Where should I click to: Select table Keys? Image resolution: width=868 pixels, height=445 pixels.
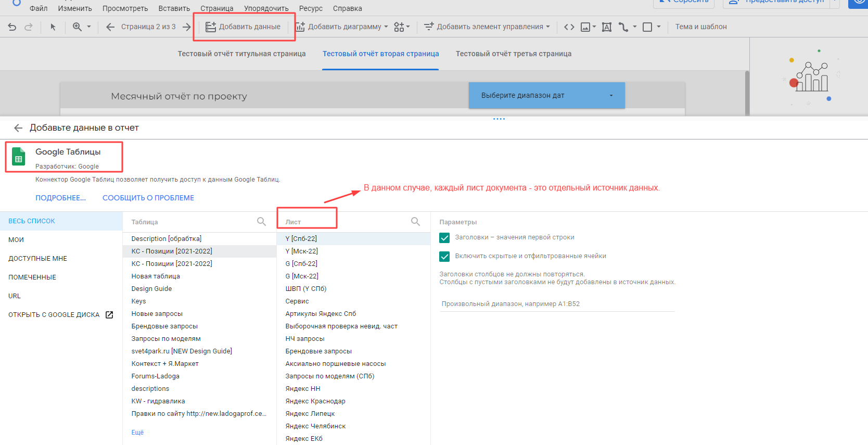tap(200, 301)
